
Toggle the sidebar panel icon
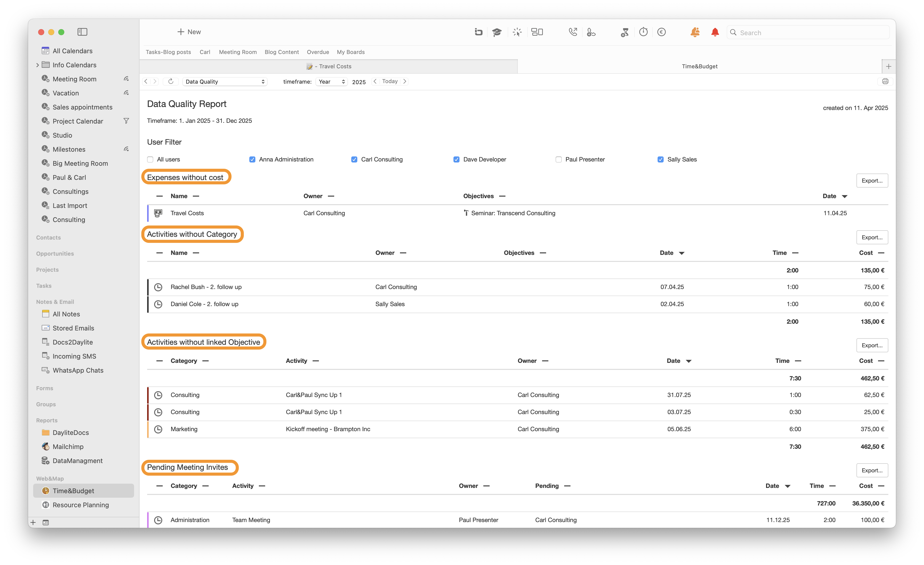click(82, 32)
